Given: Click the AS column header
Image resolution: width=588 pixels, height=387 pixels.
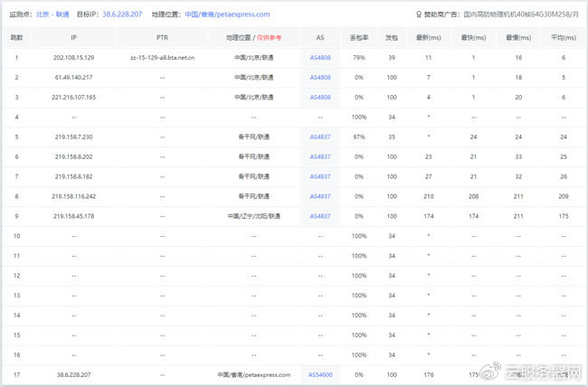Looking at the screenshot, I should 320,37.
